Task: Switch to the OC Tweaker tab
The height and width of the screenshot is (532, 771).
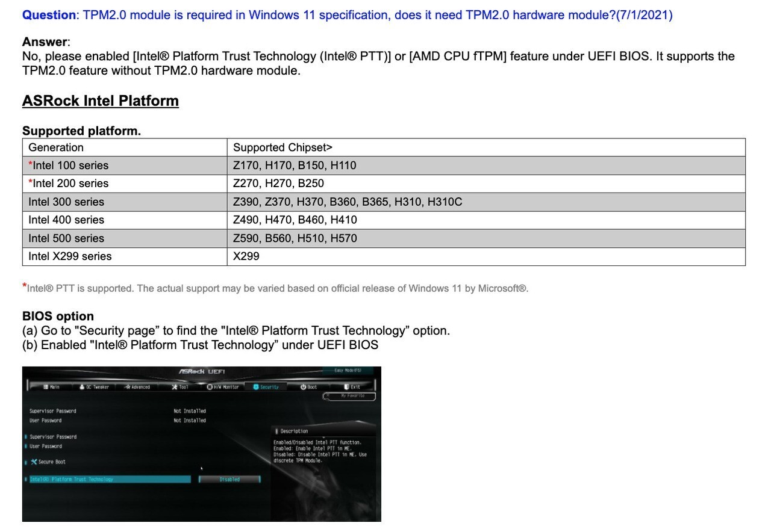Action: coord(94,387)
